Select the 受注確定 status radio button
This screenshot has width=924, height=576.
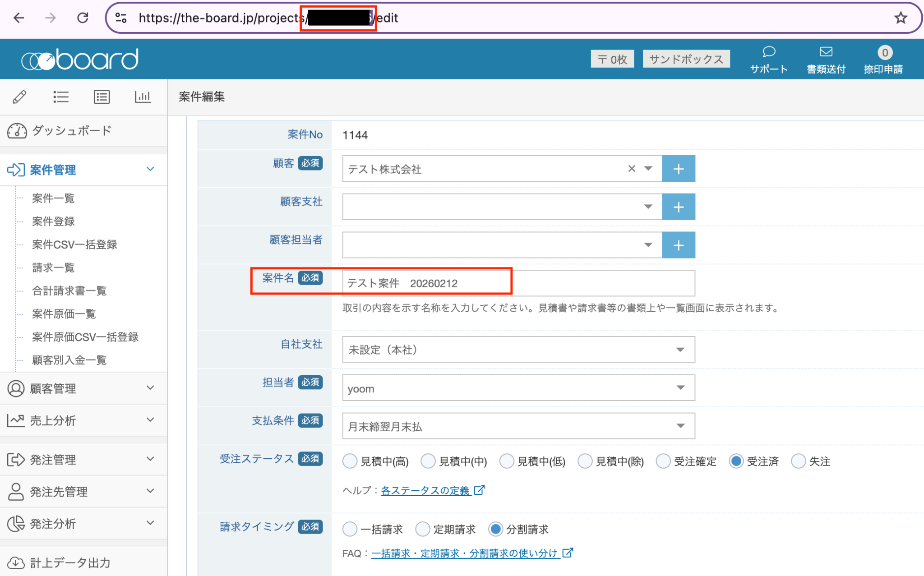pyautogui.click(x=663, y=461)
